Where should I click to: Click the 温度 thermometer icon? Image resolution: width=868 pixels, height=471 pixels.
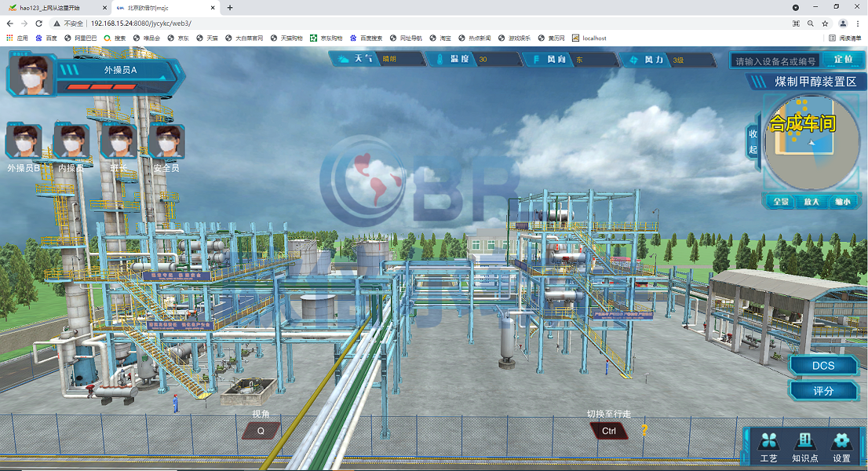[x=440, y=59]
